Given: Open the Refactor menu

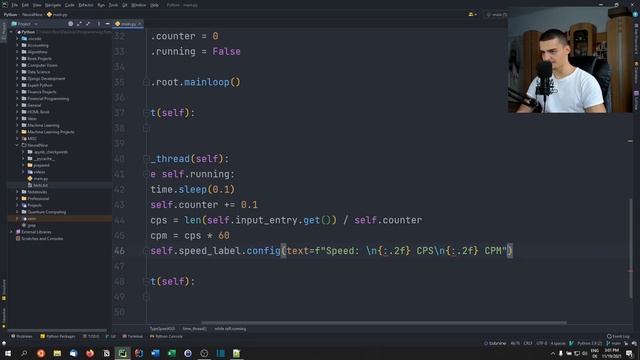Looking at the screenshot, I should tap(86, 5).
